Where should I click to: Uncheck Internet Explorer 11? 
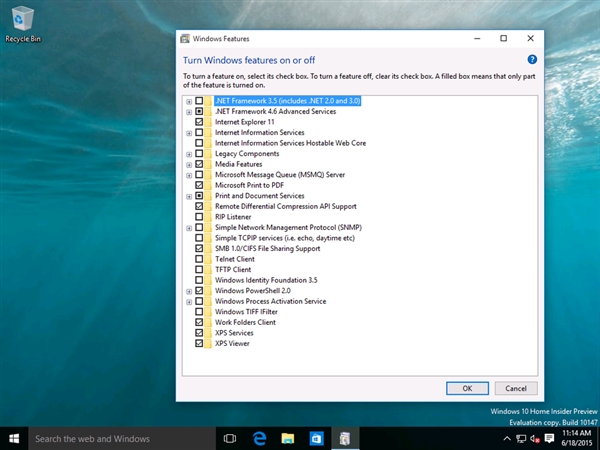coord(199,122)
